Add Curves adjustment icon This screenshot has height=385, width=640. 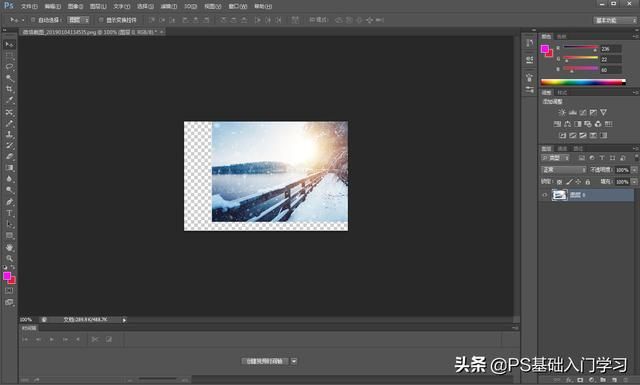[x=583, y=112]
